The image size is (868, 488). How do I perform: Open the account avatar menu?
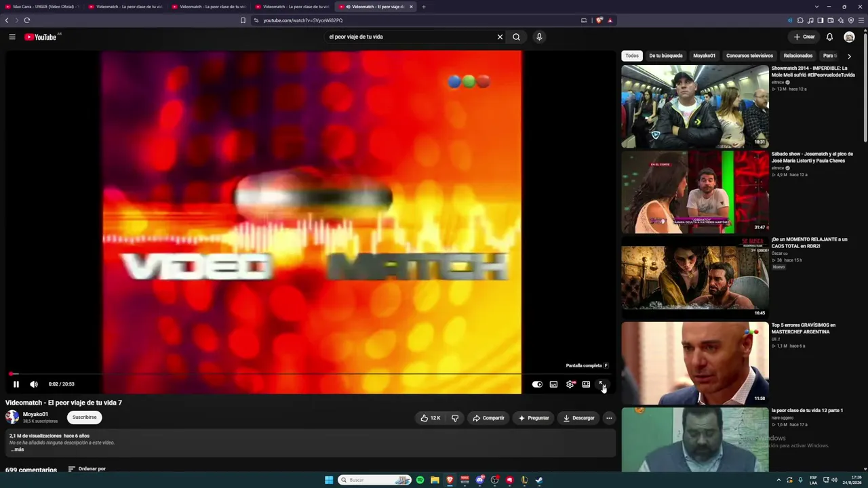pyautogui.click(x=849, y=37)
